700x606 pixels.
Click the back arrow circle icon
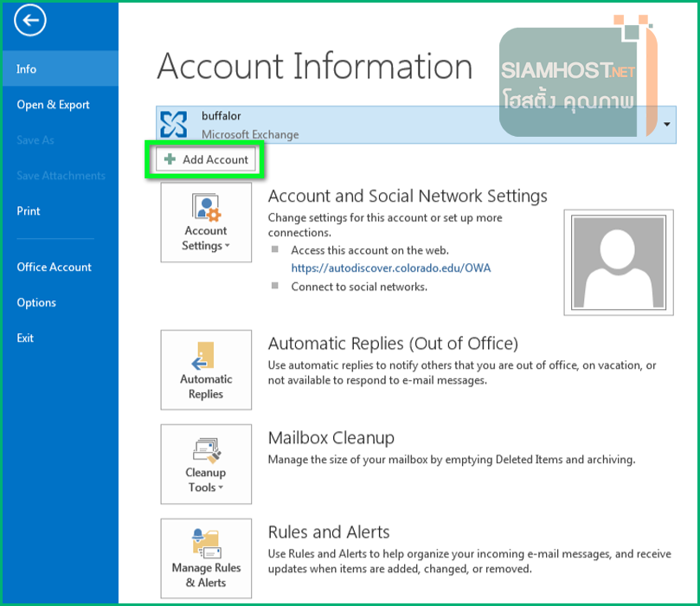point(29,23)
